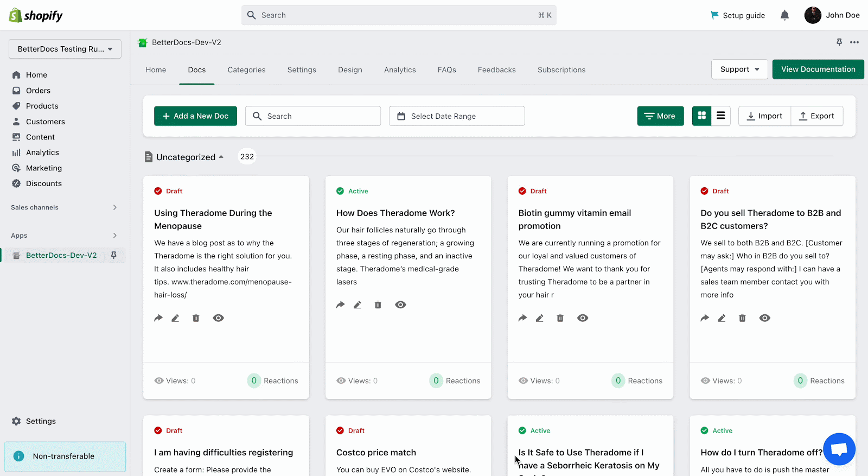Delete the 'Using Theradome During the Menopause' doc
Viewport: 868px width, 476px height.
tap(196, 318)
